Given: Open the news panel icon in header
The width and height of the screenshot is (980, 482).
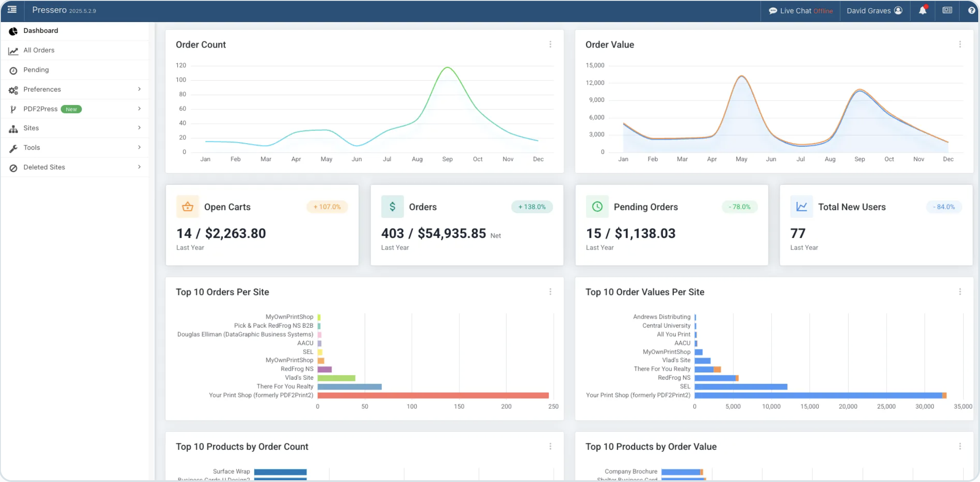Looking at the screenshot, I should point(947,10).
